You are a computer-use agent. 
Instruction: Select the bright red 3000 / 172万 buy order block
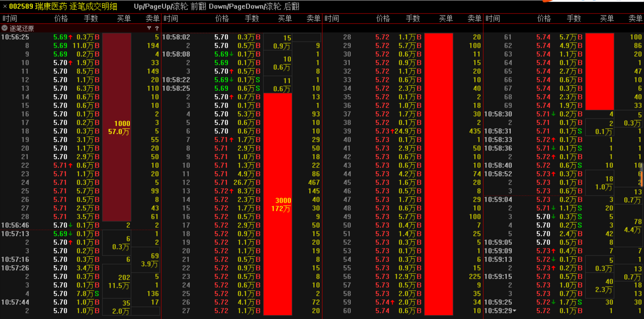click(x=277, y=204)
